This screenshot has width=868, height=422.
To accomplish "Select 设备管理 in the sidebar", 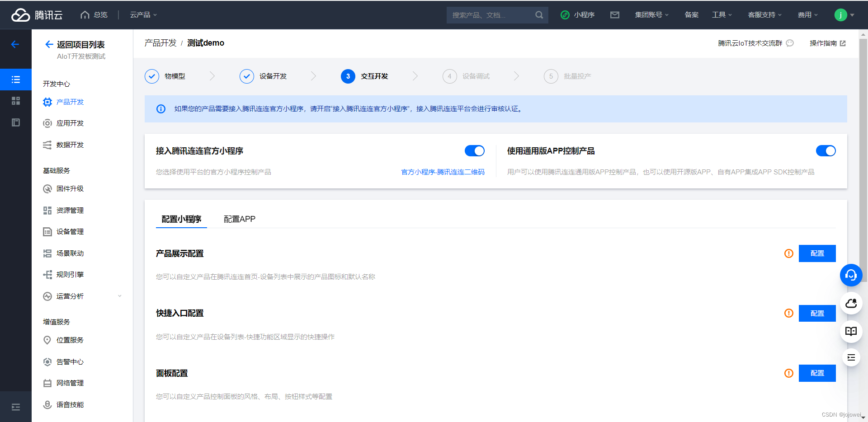I will pos(71,231).
